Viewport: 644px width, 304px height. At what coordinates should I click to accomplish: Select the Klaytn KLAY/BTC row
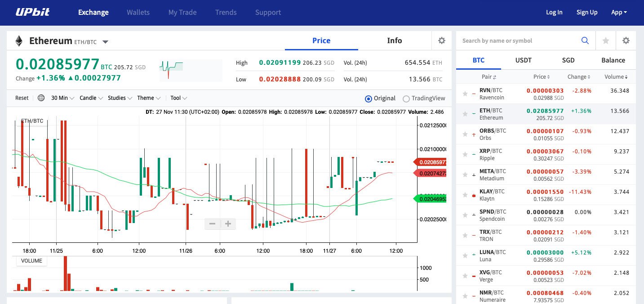point(546,195)
